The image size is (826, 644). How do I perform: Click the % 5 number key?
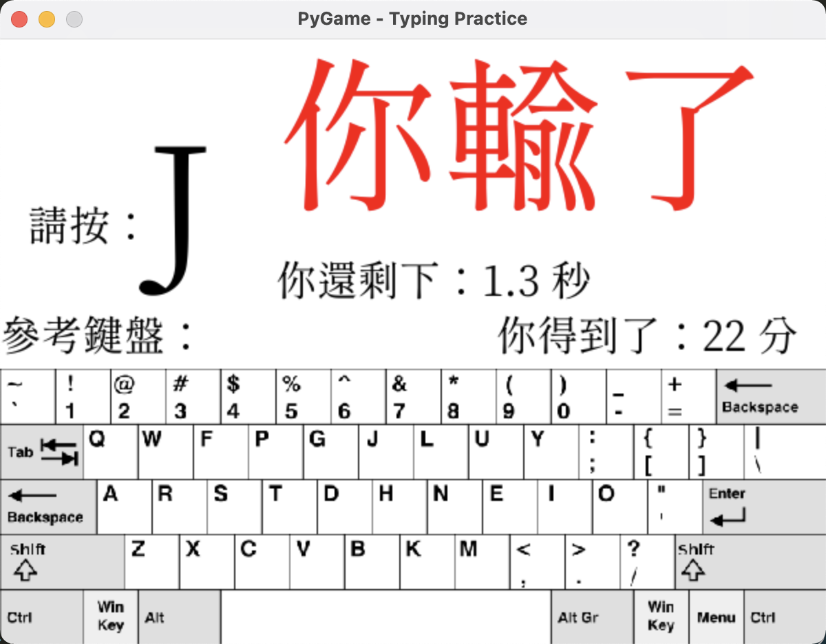pos(304,397)
